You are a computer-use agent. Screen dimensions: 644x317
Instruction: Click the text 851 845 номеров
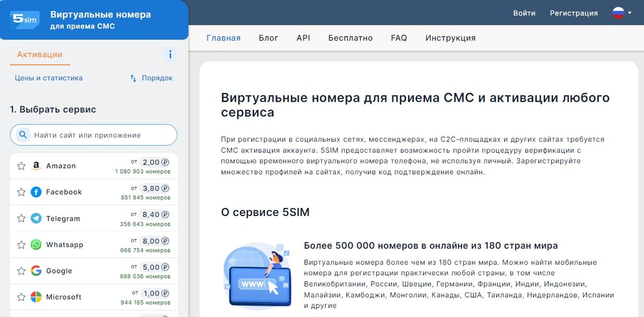tap(145, 198)
